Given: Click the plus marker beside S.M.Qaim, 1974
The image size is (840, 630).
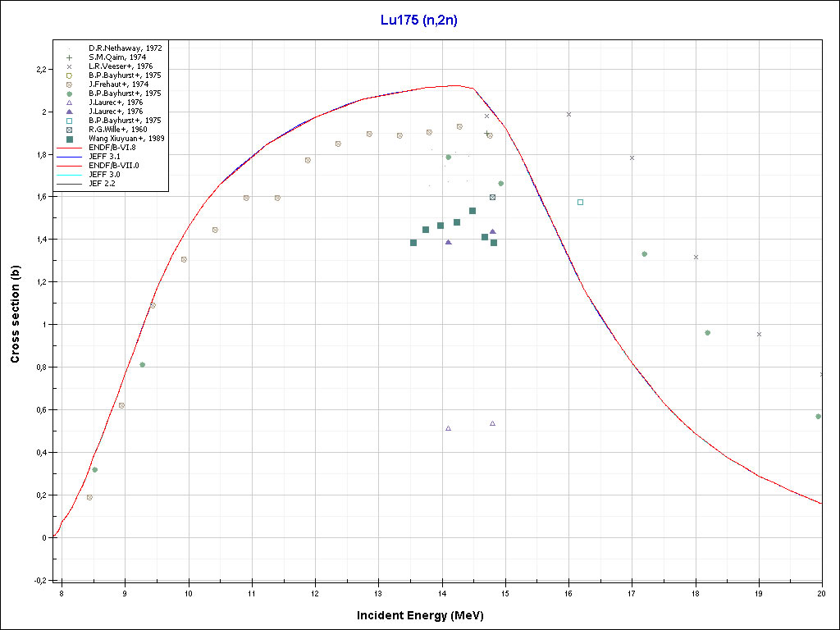Looking at the screenshot, I should coord(69,57).
